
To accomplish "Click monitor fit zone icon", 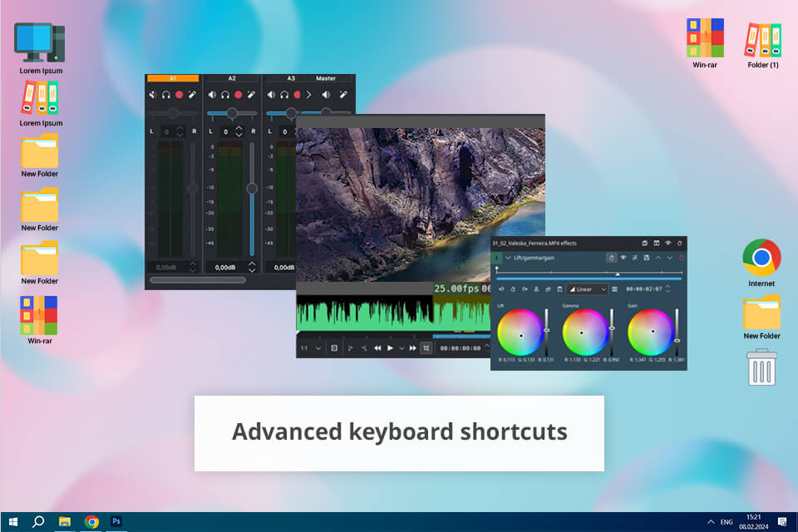I will click(334, 348).
